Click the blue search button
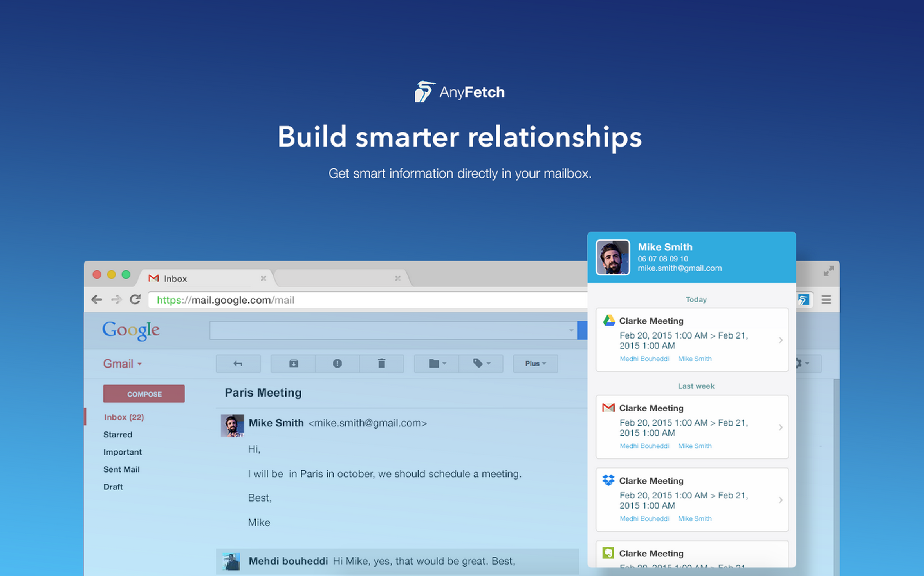The image size is (924, 576). tap(583, 330)
